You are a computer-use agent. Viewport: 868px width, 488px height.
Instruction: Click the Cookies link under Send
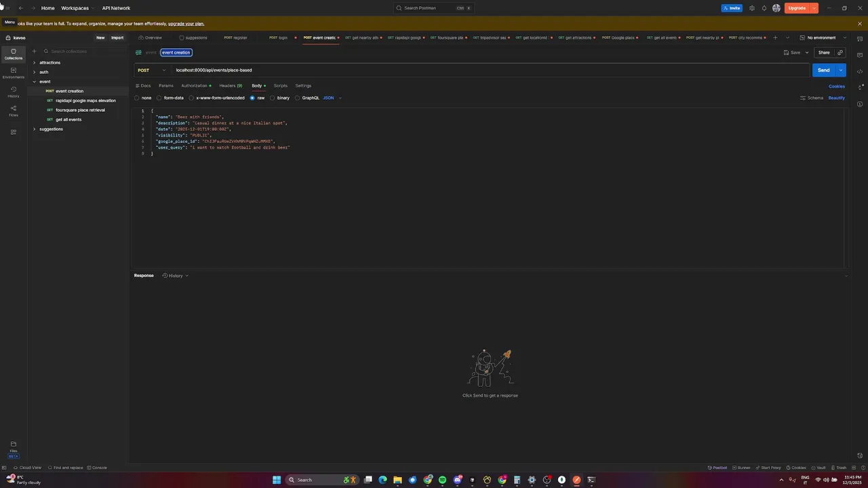click(x=837, y=86)
